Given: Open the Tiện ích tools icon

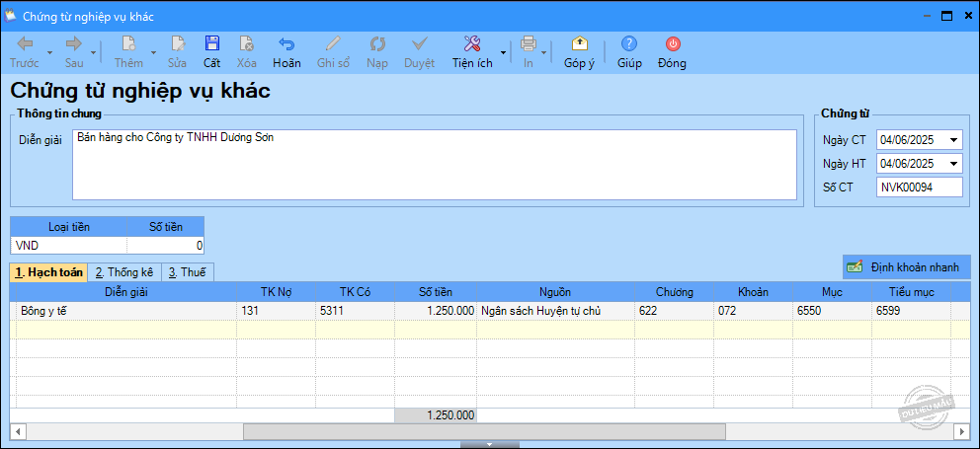Looking at the screenshot, I should tap(472, 43).
